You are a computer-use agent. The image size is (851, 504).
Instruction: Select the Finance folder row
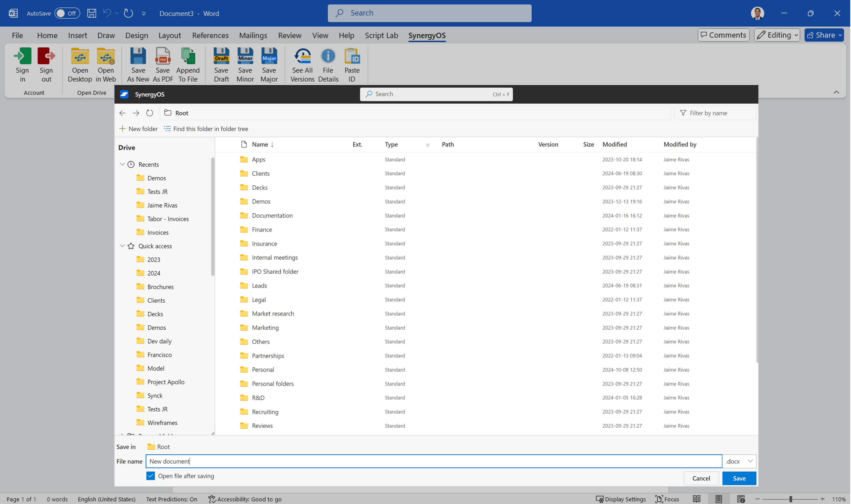pos(486,230)
